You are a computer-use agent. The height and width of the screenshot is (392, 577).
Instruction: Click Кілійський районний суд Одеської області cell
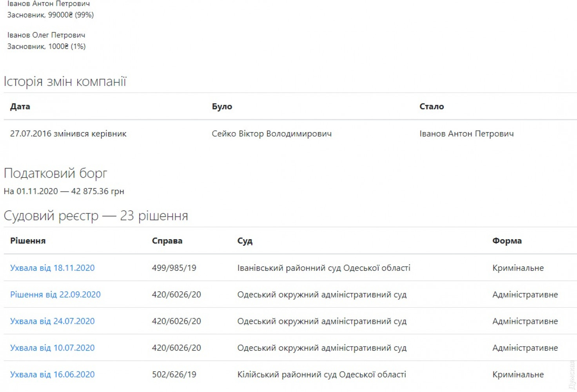(321, 374)
